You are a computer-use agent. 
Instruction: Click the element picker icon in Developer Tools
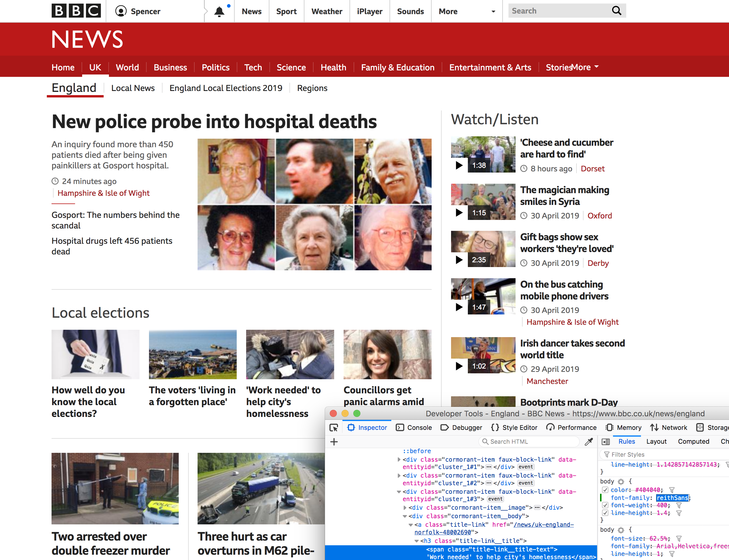334,428
